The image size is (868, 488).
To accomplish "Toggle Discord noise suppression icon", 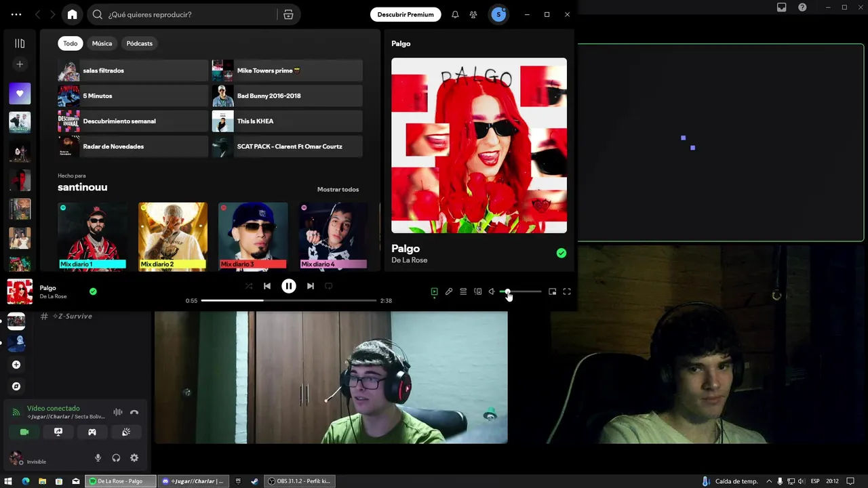I will [118, 412].
